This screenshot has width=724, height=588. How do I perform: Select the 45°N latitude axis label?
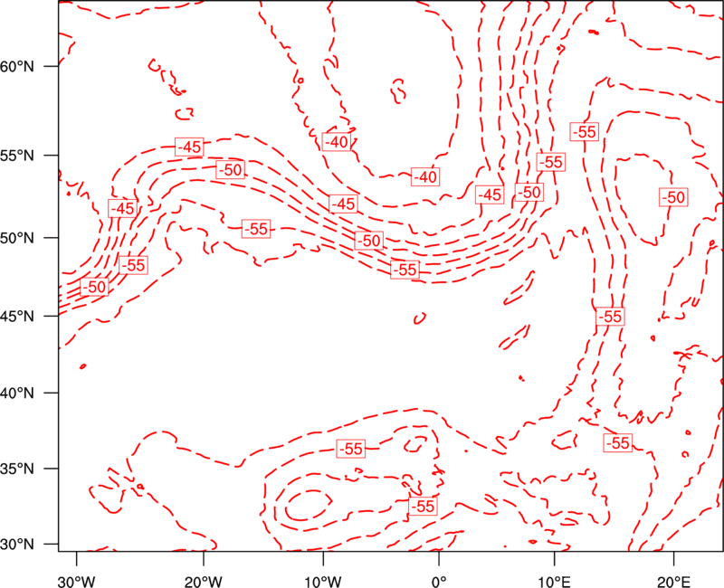17,316
